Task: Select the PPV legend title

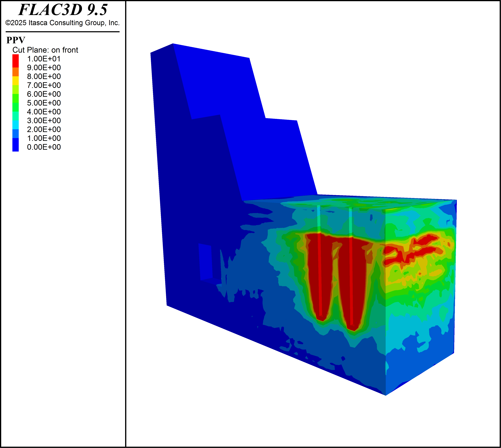Action: click(16, 40)
